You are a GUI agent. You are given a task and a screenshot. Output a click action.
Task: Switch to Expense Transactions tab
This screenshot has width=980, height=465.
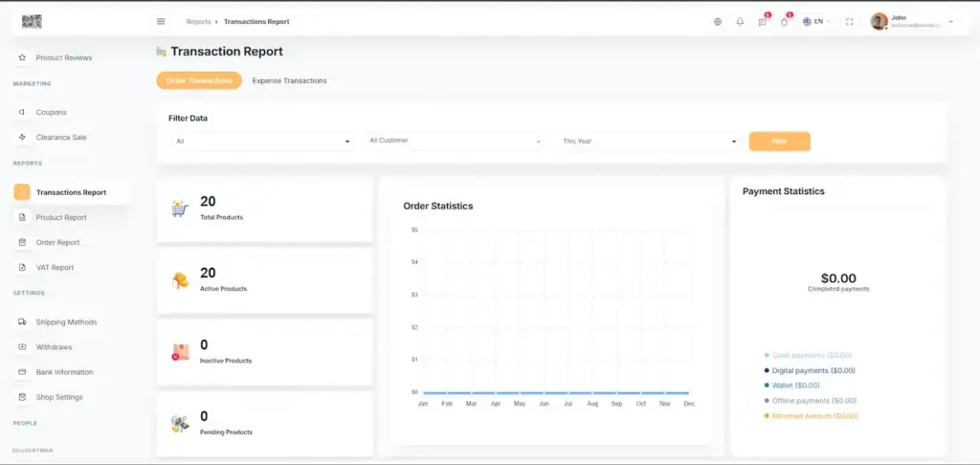click(x=289, y=80)
